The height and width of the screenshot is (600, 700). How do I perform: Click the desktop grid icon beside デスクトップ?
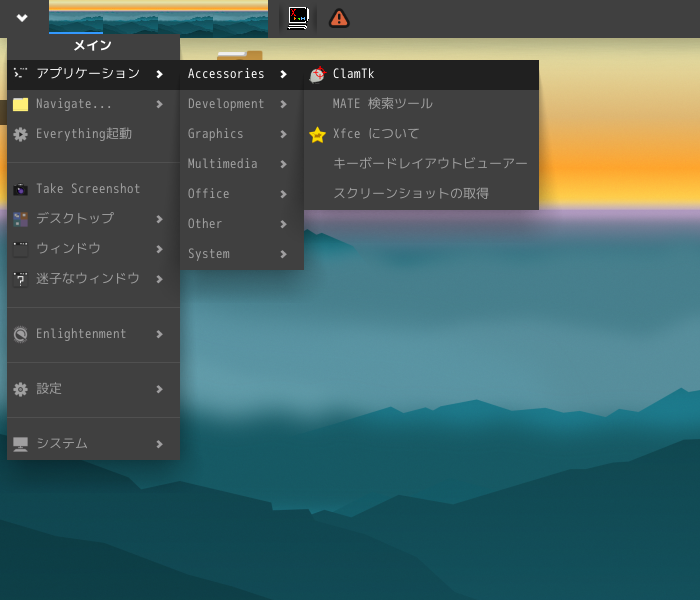pyautogui.click(x=21, y=219)
